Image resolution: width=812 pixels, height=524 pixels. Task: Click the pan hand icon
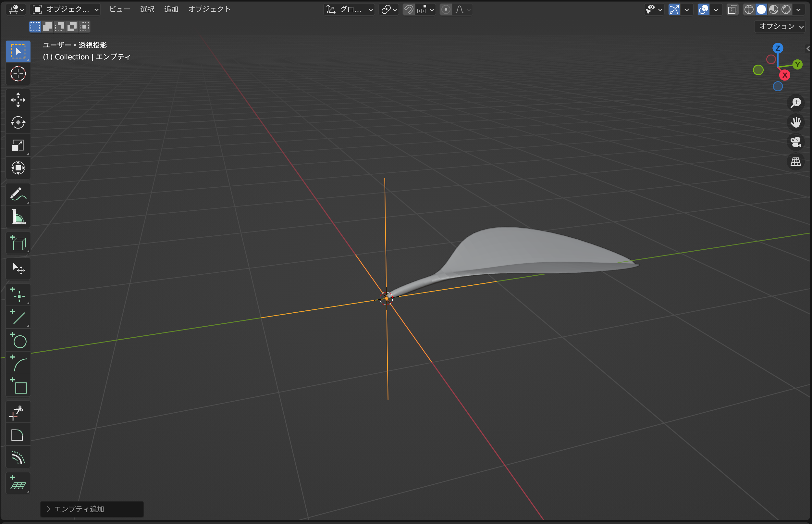point(796,122)
